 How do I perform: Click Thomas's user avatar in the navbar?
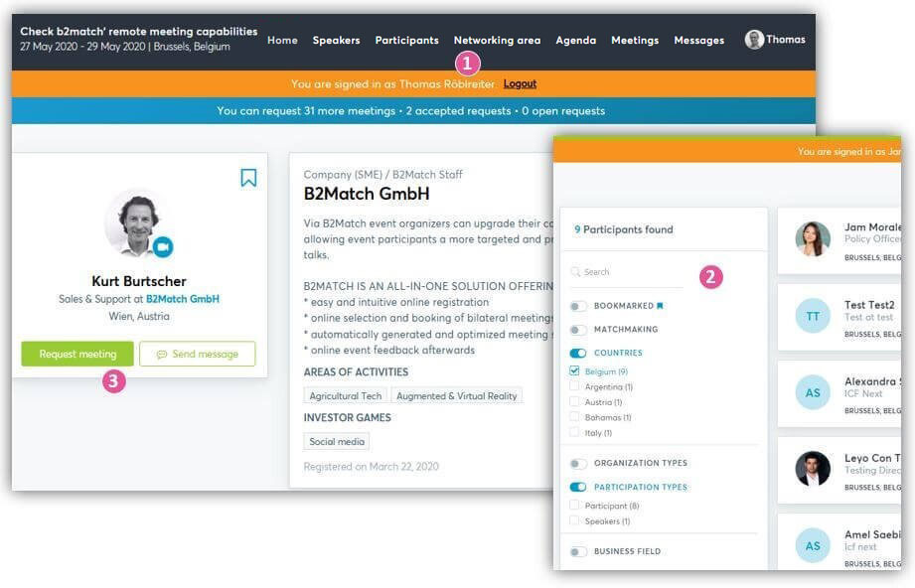[754, 40]
